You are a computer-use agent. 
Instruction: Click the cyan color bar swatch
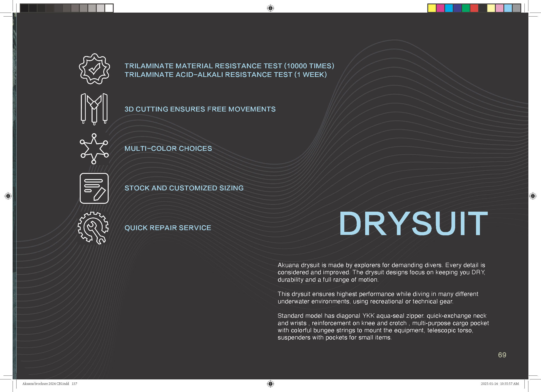pyautogui.click(x=449, y=8)
